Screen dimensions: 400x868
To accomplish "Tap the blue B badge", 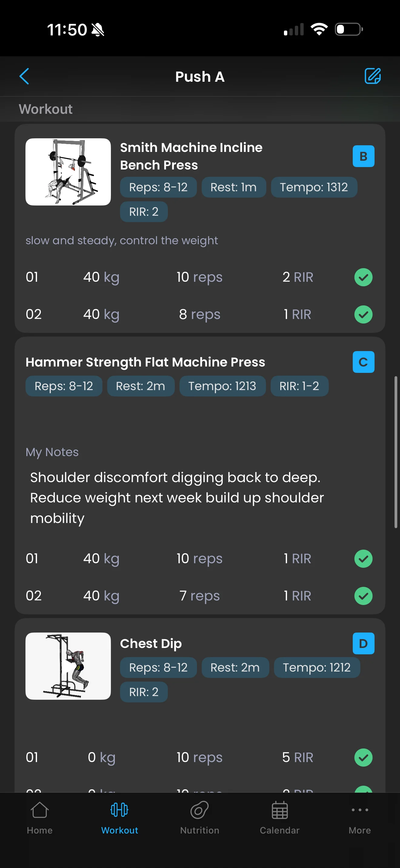I will [363, 156].
